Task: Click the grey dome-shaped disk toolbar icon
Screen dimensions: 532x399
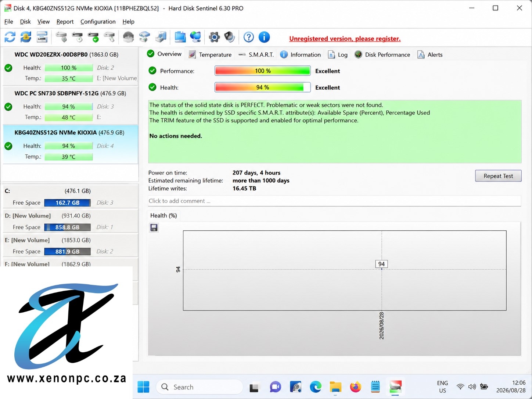Action: (128, 37)
